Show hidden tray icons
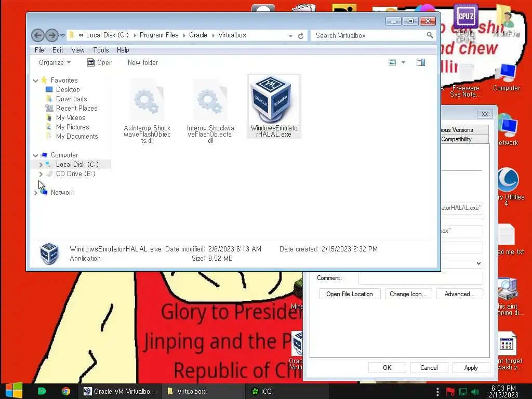The image size is (532, 399). [x=437, y=392]
